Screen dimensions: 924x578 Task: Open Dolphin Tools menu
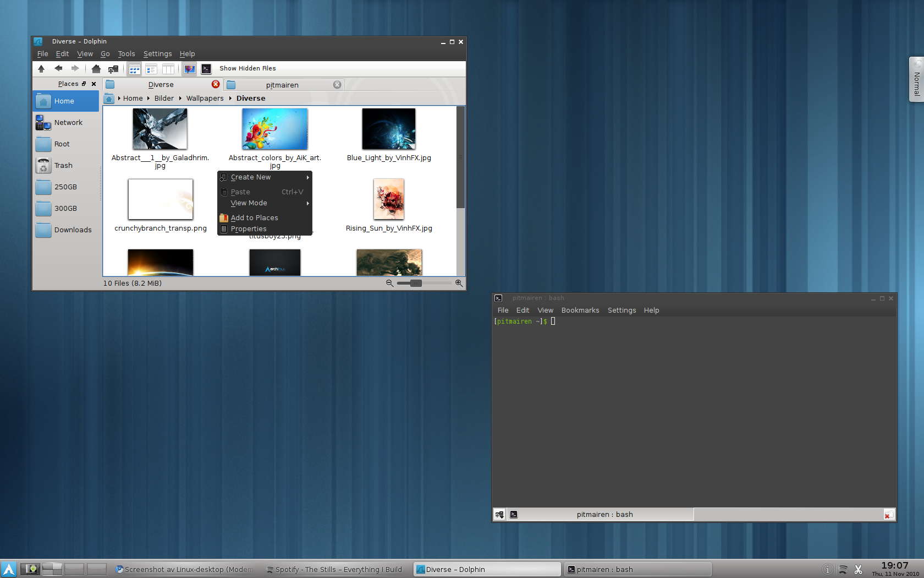[126, 54]
